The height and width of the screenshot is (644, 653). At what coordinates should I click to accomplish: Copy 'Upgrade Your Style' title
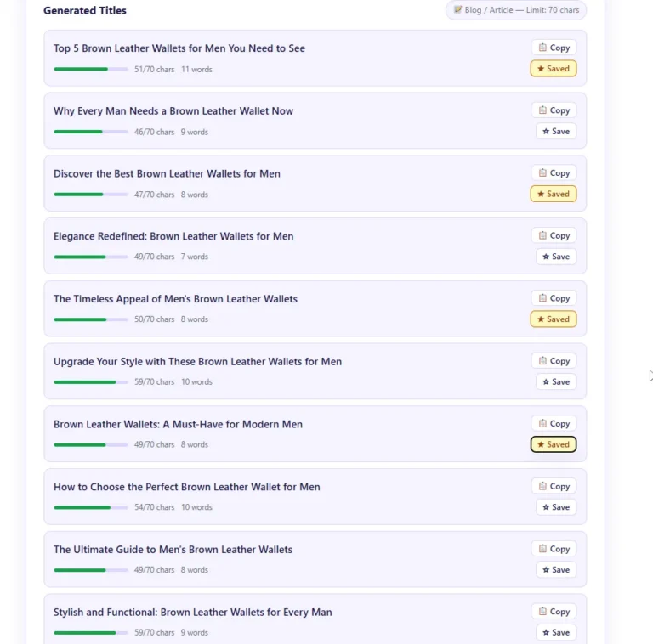point(554,361)
